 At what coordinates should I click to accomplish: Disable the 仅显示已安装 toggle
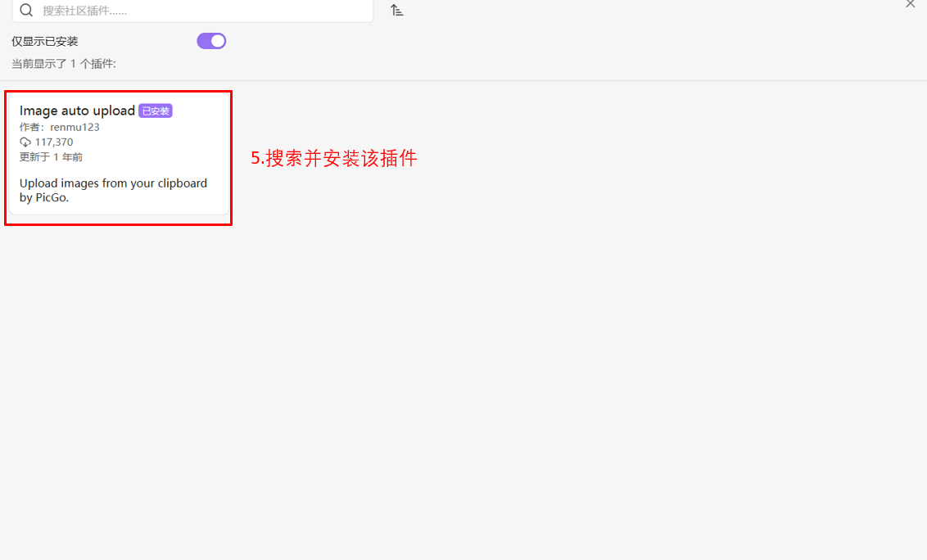click(x=211, y=41)
